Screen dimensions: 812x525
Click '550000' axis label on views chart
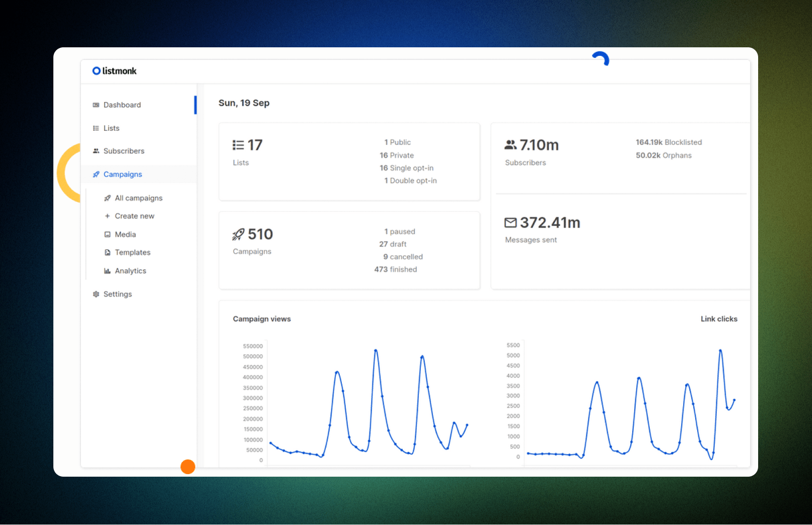pos(253,346)
